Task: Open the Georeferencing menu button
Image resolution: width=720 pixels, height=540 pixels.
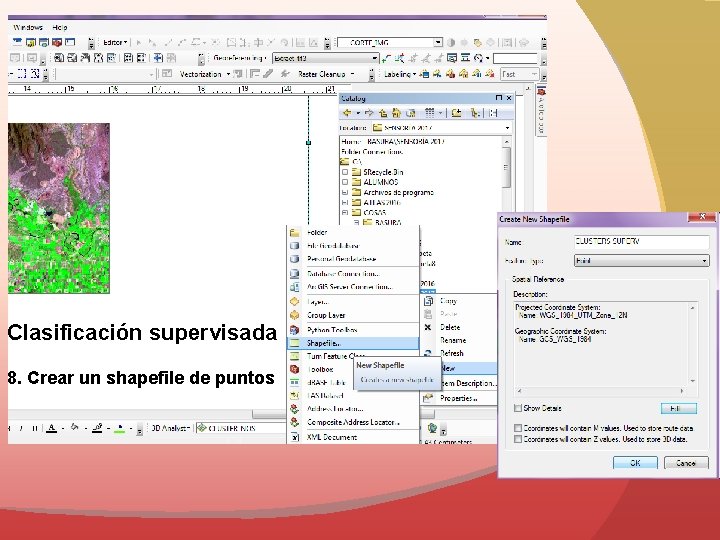Action: (239, 58)
